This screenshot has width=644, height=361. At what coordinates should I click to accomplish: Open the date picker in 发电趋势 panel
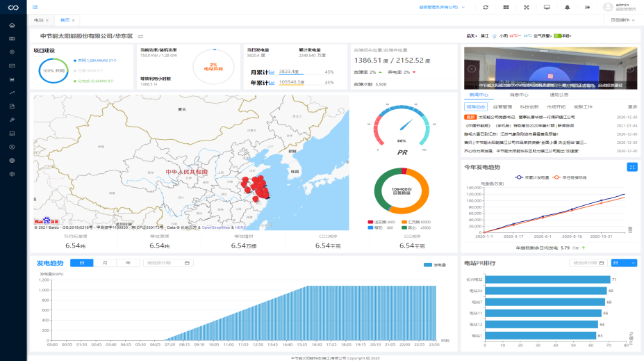[x=168, y=263]
